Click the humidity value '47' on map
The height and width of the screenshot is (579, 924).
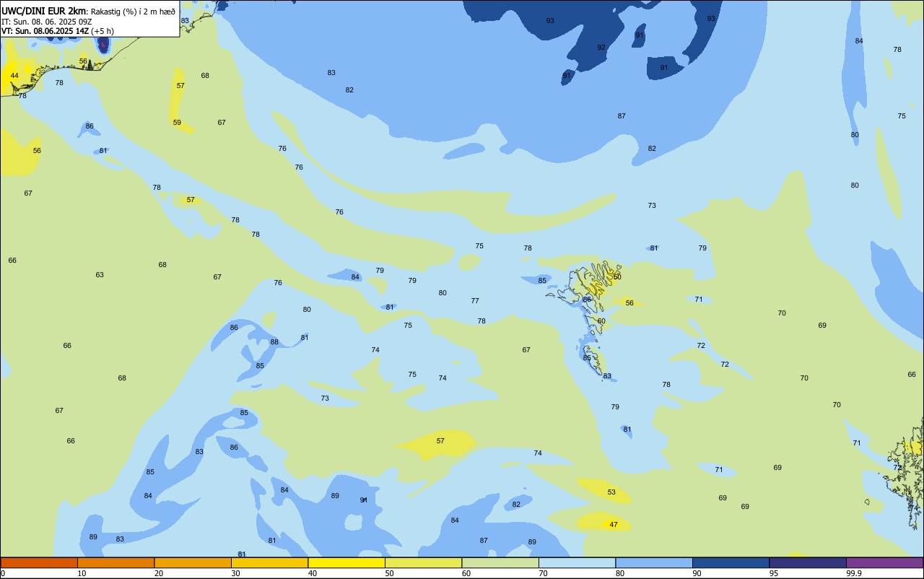[614, 525]
